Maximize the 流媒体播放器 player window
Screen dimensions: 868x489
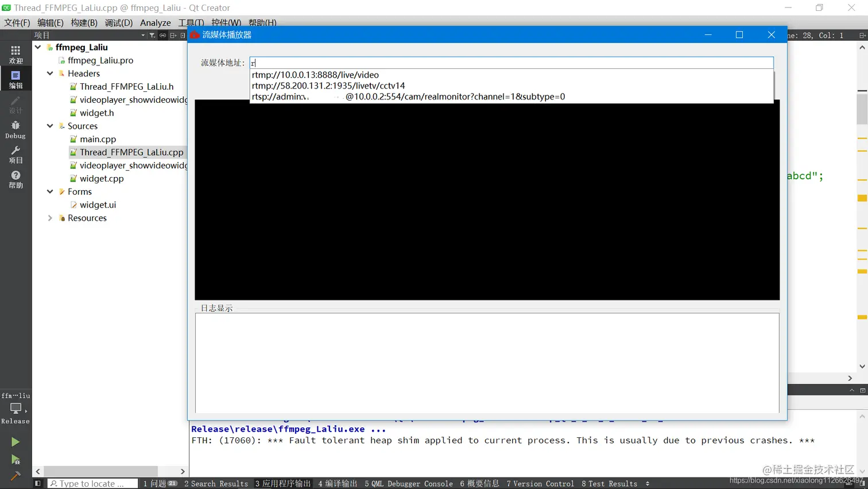coord(739,34)
